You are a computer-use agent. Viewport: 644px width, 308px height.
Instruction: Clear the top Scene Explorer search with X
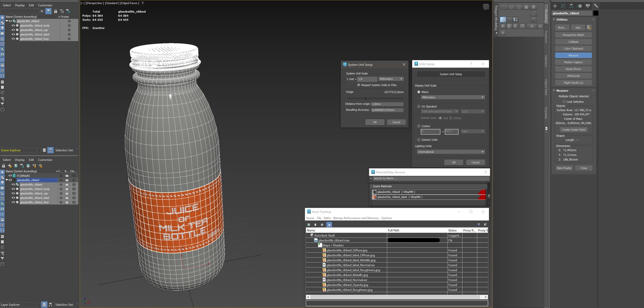coord(42,11)
